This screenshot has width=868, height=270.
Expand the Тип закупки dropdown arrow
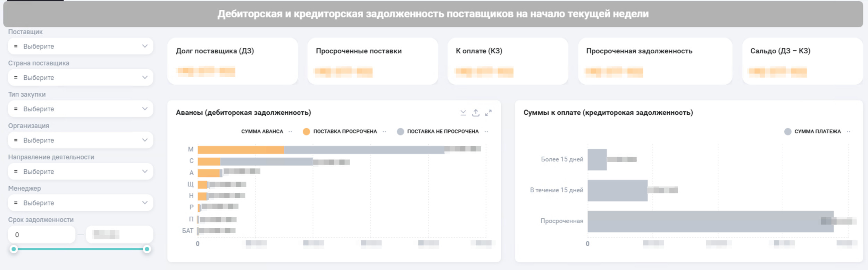point(145,109)
